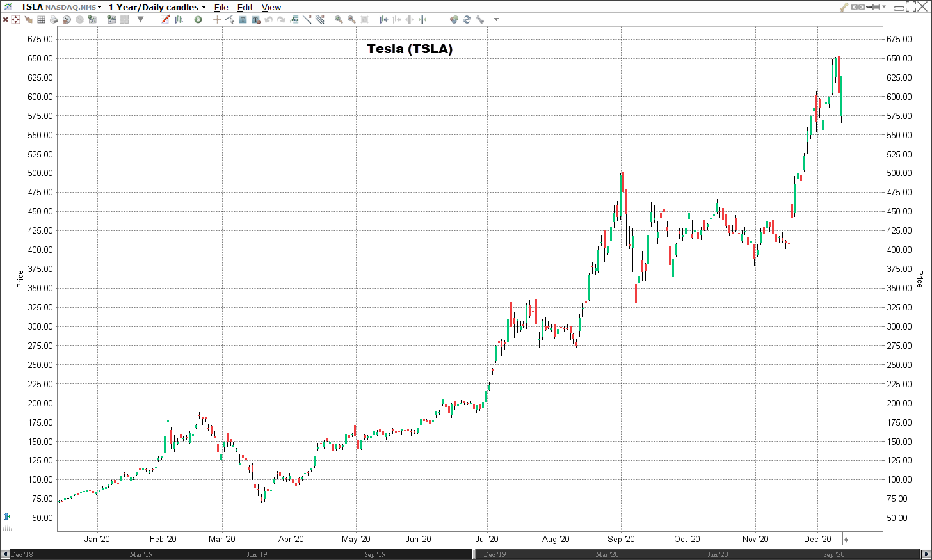Click the printer icon
The height and width of the screenshot is (560, 932).
coord(54,20)
